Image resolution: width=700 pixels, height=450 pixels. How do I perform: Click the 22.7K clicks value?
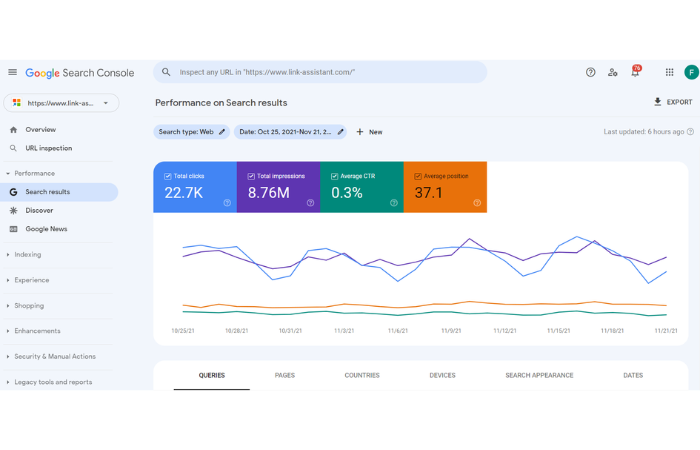point(183,193)
